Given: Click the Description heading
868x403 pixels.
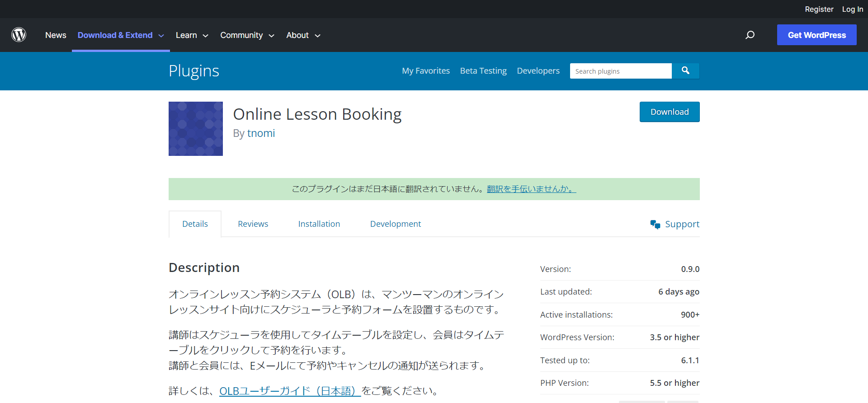Looking at the screenshot, I should pos(204,267).
